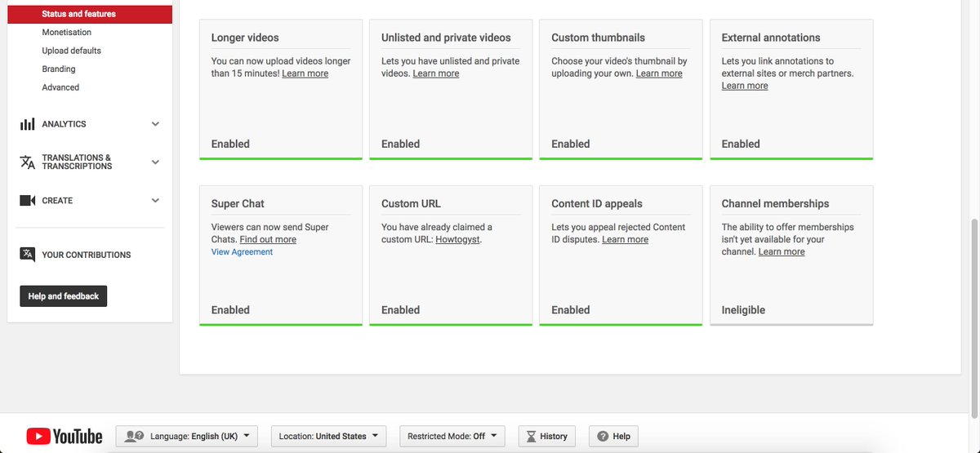Viewport: 980px width, 453px height.
Task: Click the Content ID appeals card title
Action: 597,204
